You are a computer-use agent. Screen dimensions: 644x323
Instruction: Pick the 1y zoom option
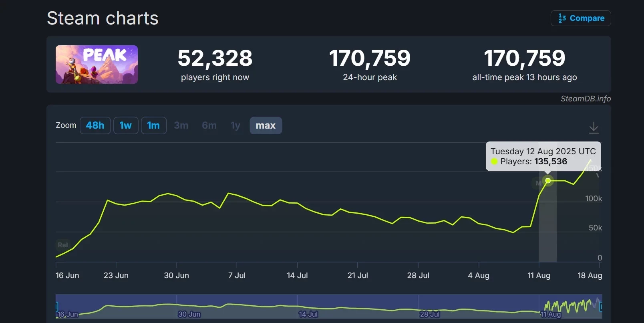click(235, 125)
